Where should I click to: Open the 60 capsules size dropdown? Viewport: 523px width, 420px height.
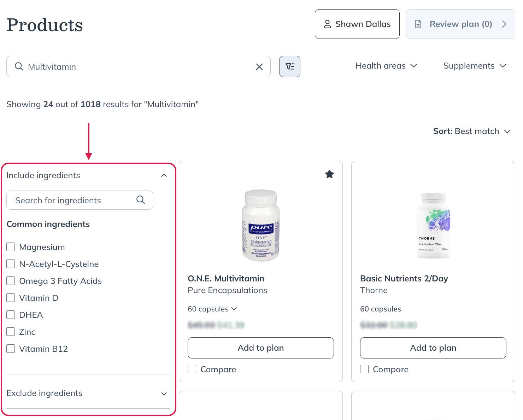point(212,309)
